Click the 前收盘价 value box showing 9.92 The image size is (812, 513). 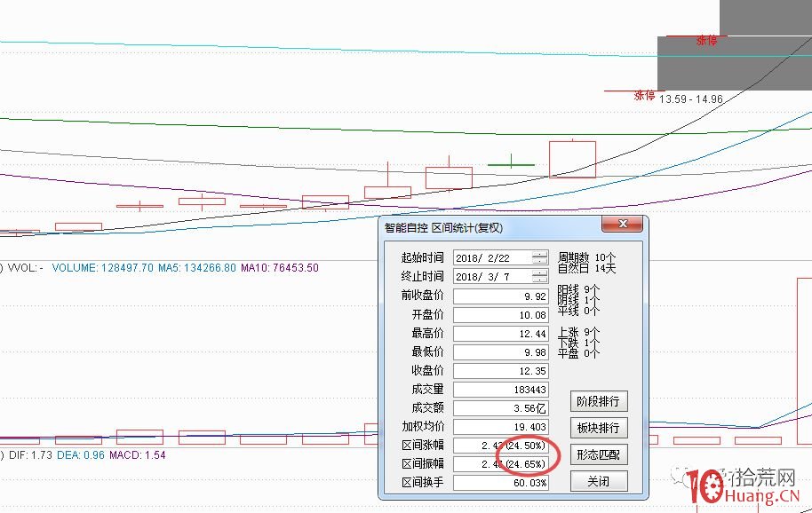pos(500,296)
